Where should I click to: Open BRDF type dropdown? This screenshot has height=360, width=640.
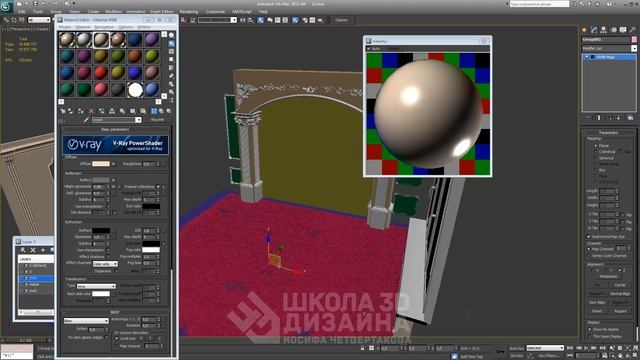86,321
